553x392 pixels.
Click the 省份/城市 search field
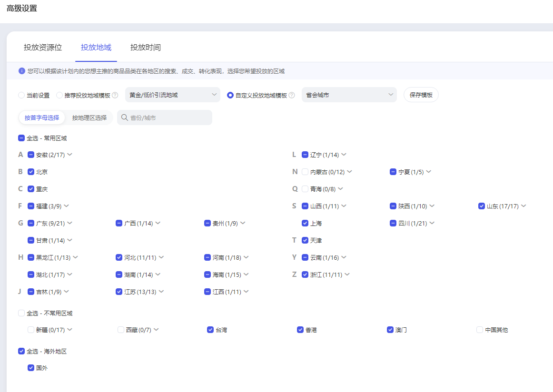(x=169, y=118)
